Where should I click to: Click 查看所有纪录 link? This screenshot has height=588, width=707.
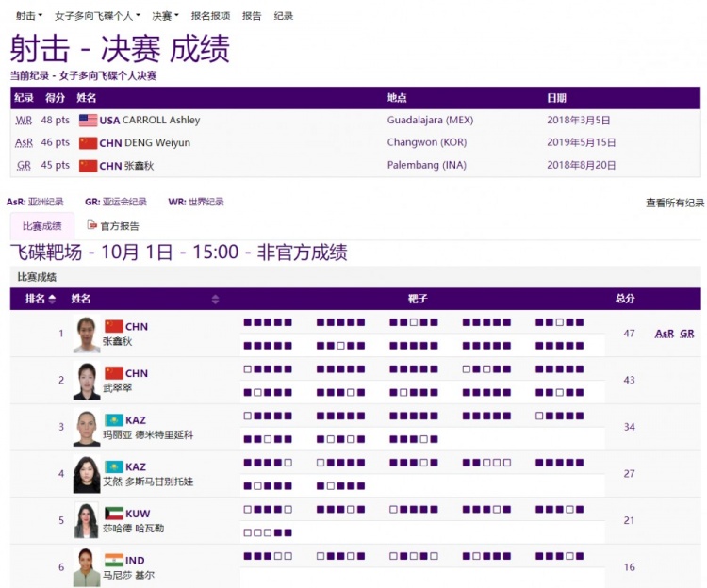coord(675,203)
